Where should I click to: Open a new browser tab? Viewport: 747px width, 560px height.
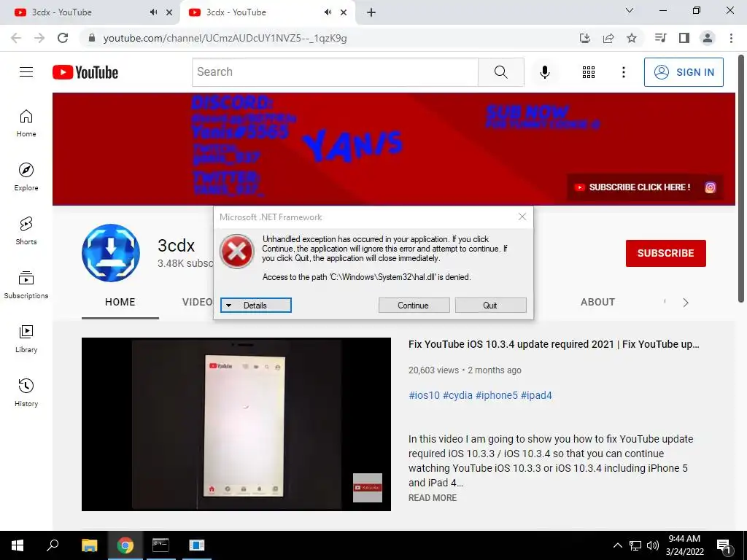point(371,12)
